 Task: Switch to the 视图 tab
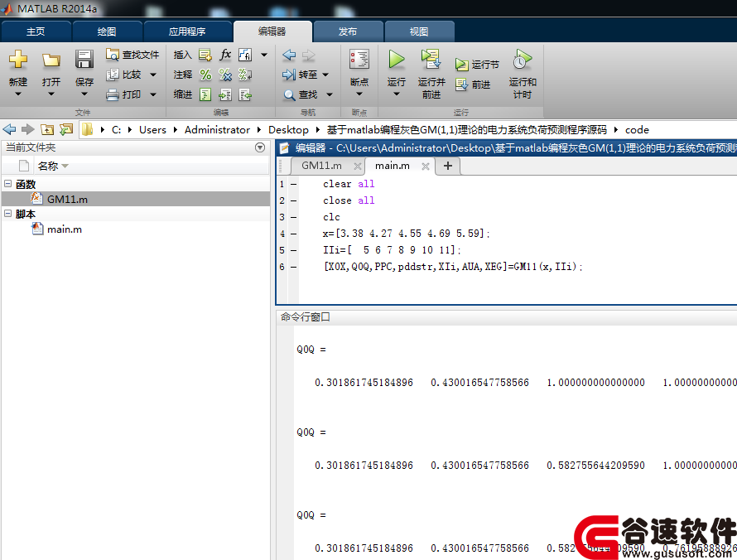(419, 31)
